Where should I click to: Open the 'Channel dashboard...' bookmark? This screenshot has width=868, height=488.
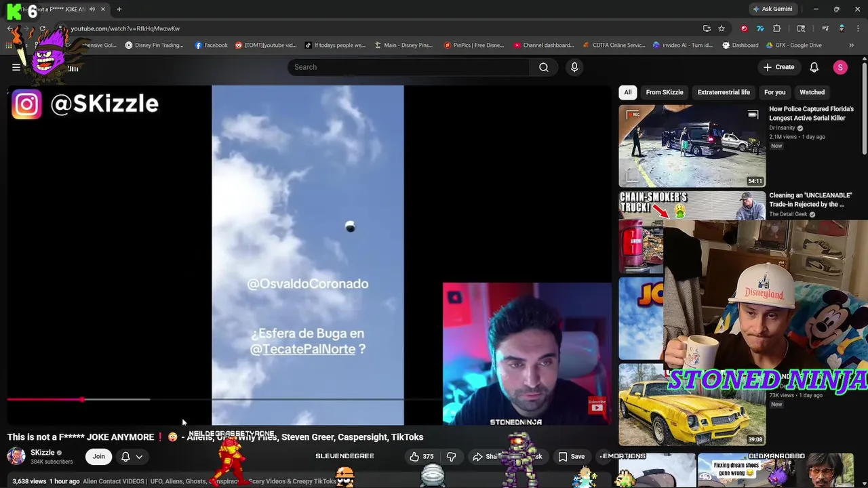click(x=543, y=45)
